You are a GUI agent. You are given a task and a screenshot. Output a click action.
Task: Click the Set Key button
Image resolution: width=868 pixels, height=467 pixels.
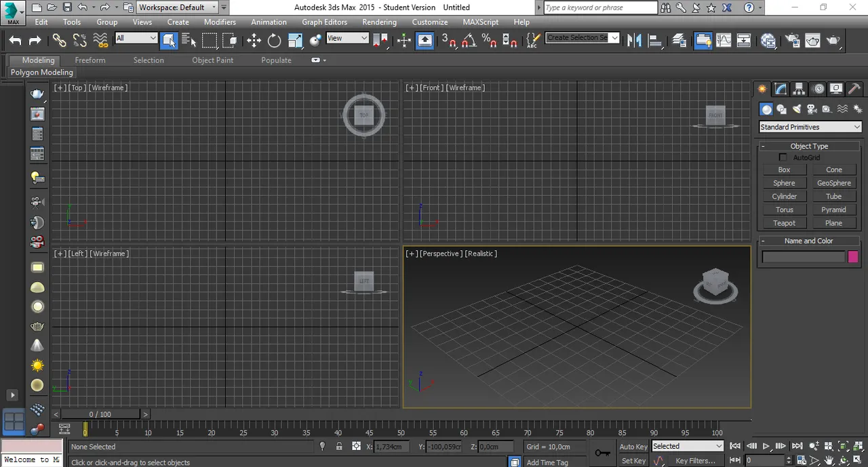pyautogui.click(x=633, y=461)
